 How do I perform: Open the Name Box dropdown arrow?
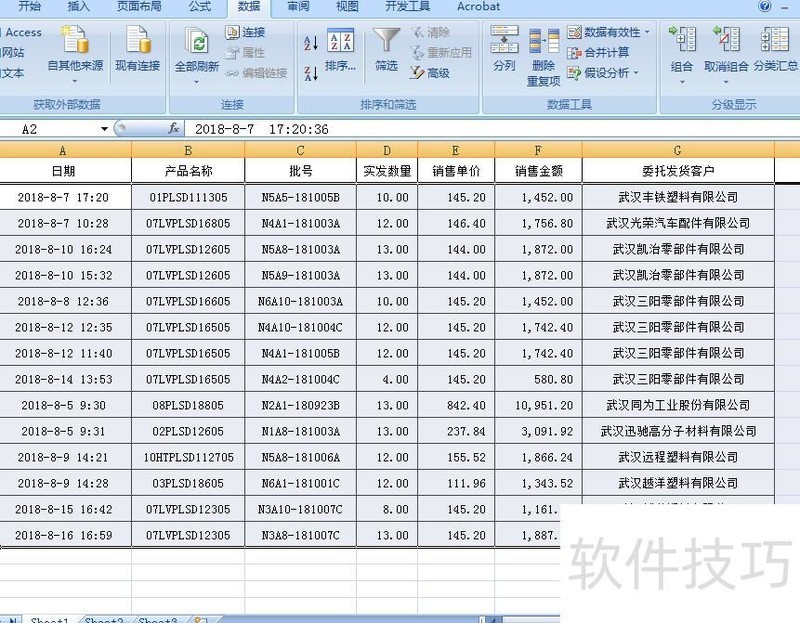[x=104, y=129]
